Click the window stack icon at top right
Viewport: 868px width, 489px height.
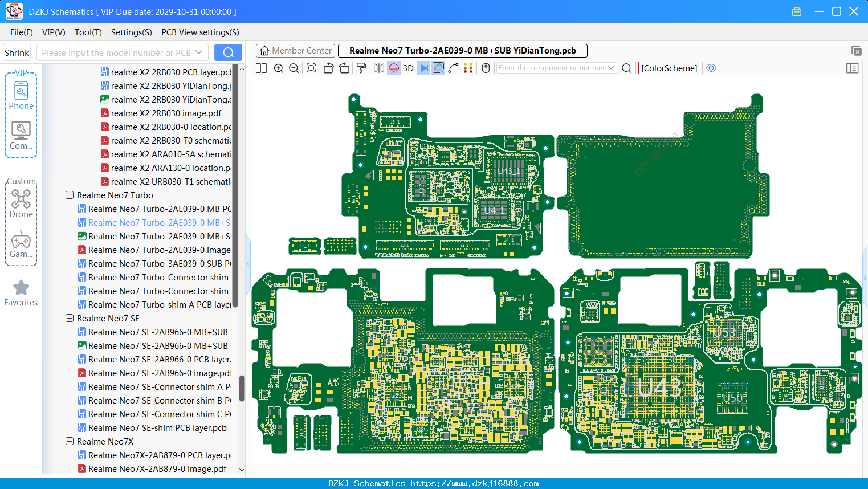tap(856, 51)
